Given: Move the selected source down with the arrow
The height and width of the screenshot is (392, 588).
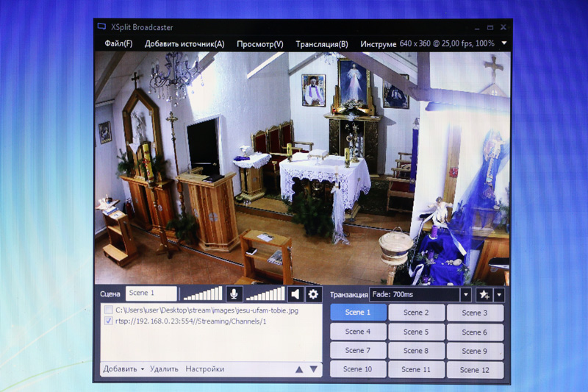Looking at the screenshot, I should click(x=314, y=369).
